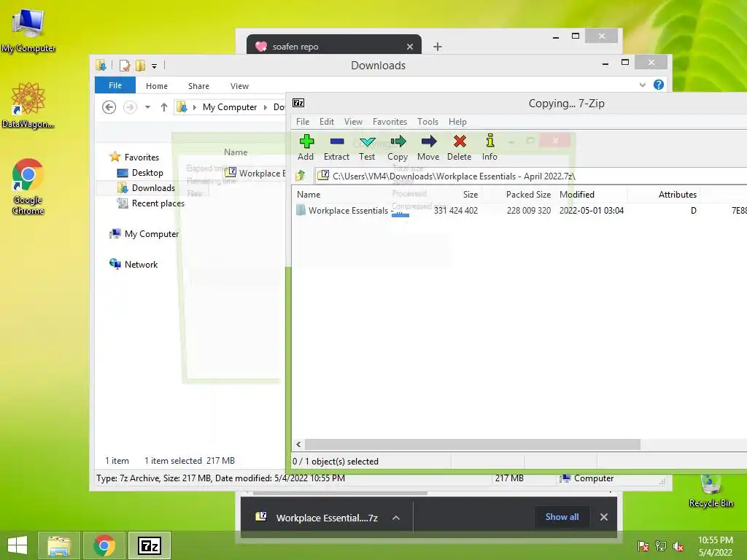747x560 pixels.
Task: Click the Forward arrow in Explorer
Action: (x=130, y=107)
